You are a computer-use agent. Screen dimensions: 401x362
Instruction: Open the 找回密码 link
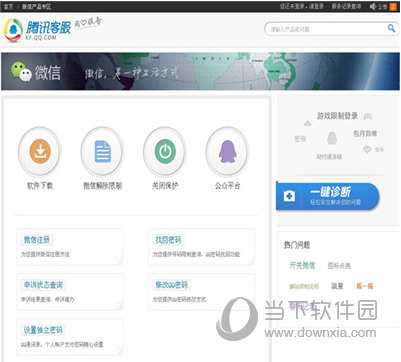tap(168, 240)
